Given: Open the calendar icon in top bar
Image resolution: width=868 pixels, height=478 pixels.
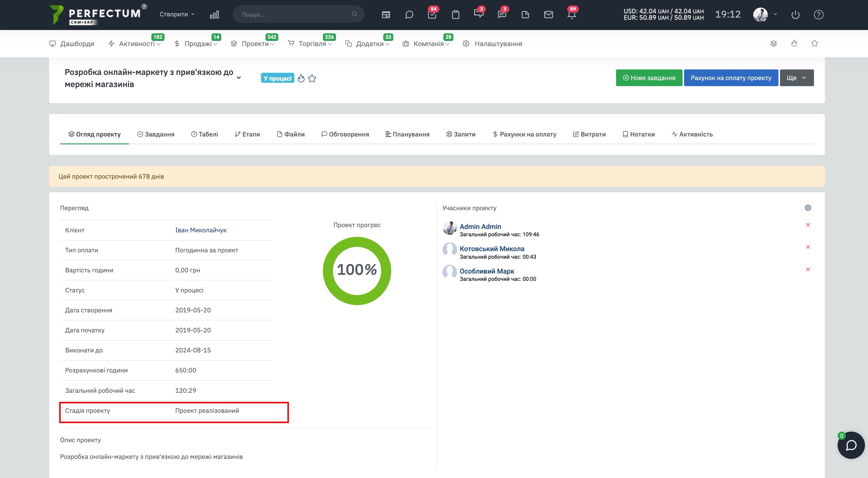Looking at the screenshot, I should click(x=386, y=15).
